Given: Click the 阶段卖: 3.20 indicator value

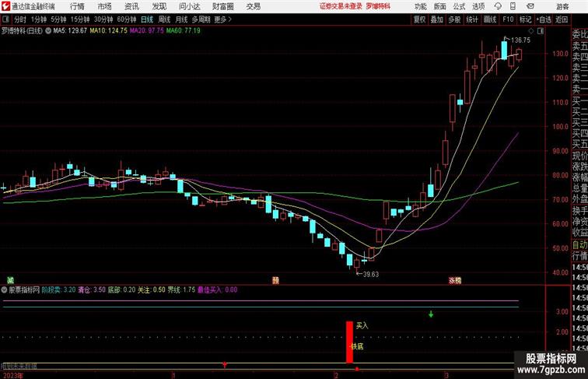Looking at the screenshot, I should point(58,290).
